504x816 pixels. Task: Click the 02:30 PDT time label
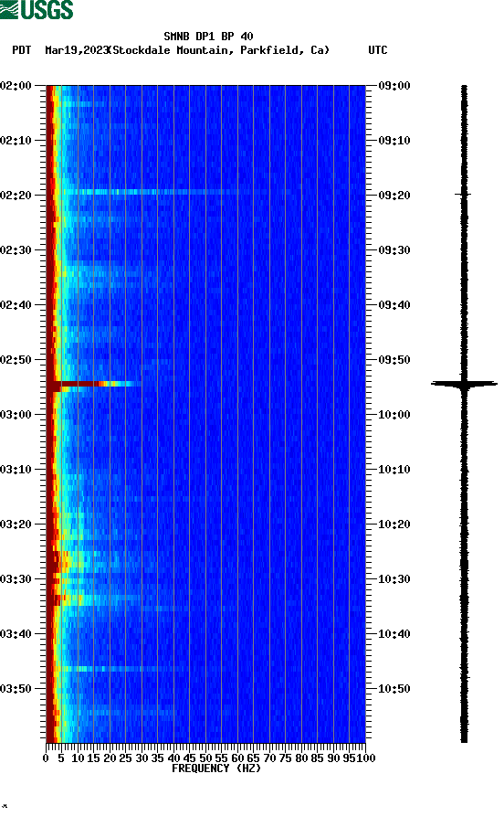pyautogui.click(x=16, y=250)
